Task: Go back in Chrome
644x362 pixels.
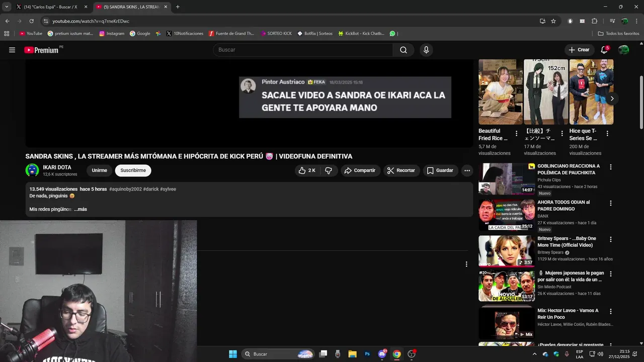Action: pyautogui.click(x=7, y=21)
